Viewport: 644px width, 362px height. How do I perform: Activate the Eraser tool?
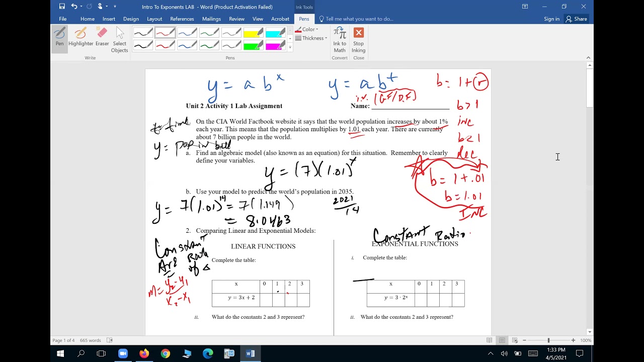(x=102, y=38)
